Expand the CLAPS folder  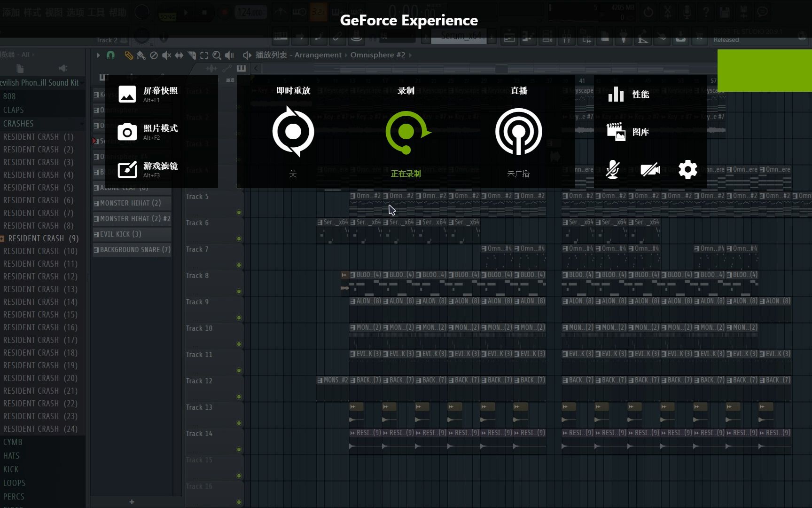pyautogui.click(x=42, y=110)
